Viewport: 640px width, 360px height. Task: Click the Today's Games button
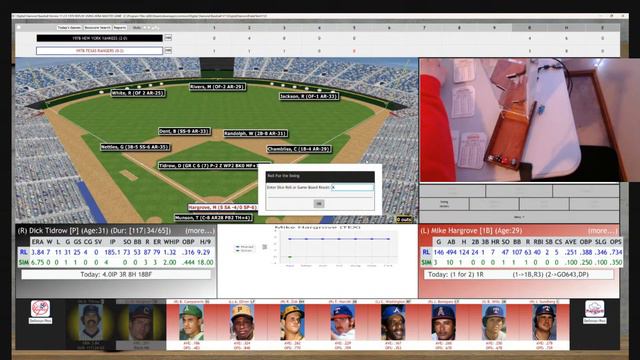[69, 28]
